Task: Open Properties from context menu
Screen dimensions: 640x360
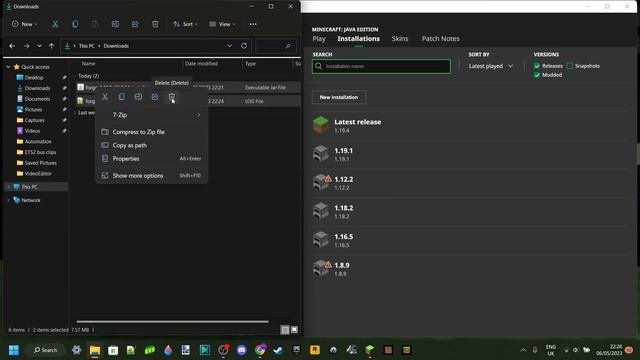Action: [151, 159]
